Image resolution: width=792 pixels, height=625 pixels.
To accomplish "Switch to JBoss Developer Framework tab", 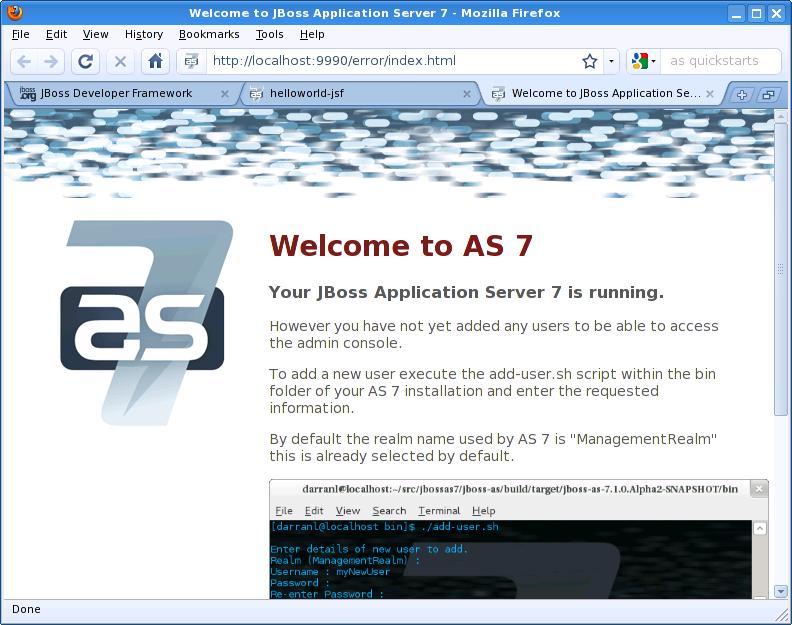I will point(121,93).
